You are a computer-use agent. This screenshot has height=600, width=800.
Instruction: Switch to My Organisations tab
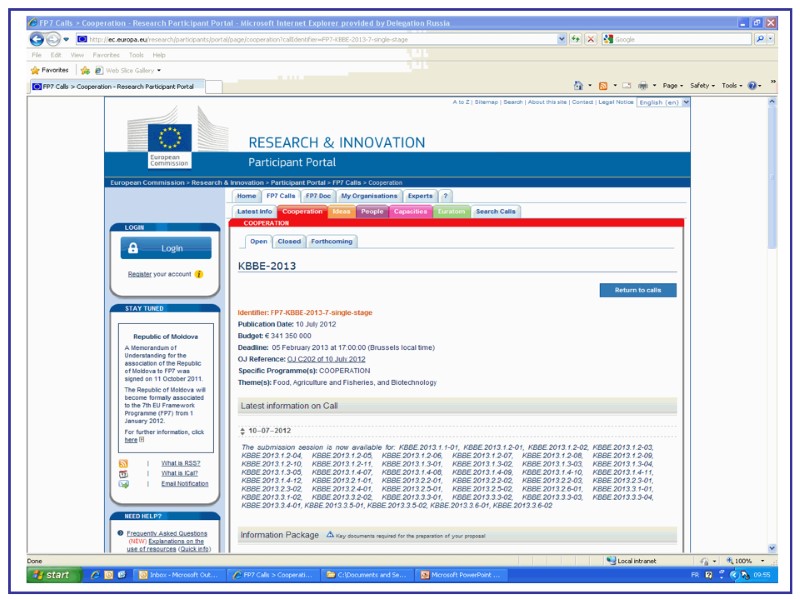[369, 196]
